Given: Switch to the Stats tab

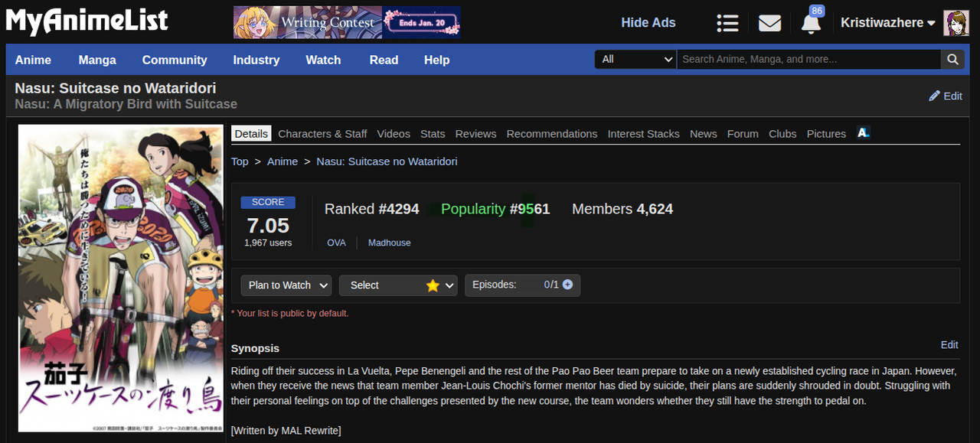Looking at the screenshot, I should (x=433, y=133).
